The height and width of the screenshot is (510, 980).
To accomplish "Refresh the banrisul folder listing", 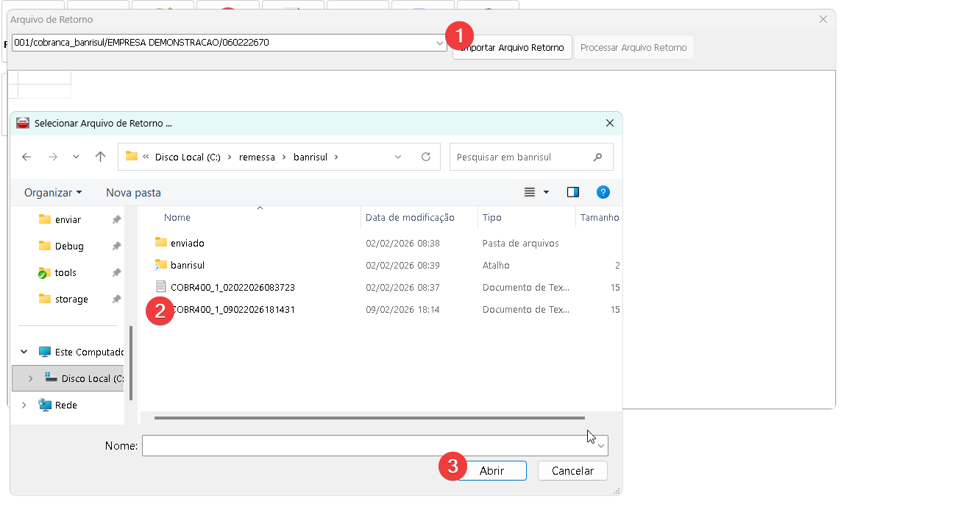I will [425, 157].
